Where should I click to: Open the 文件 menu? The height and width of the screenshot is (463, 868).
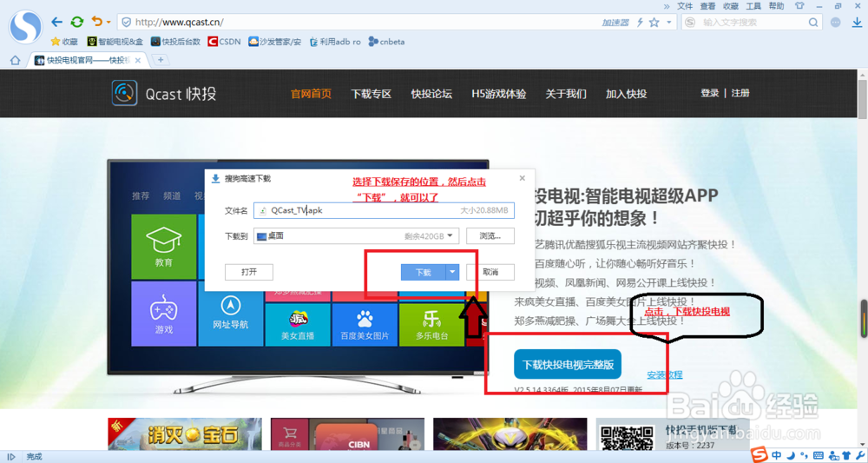click(685, 6)
